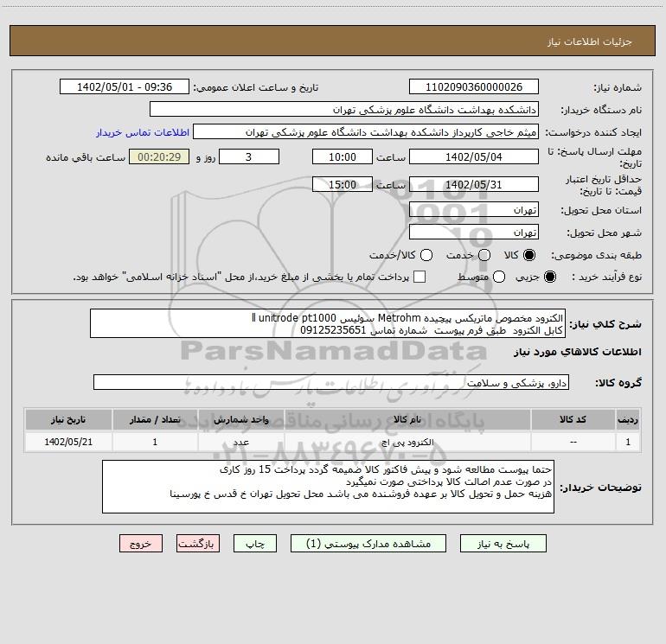Click the تعداد / مقدار column header
This screenshot has width=666, height=644.
tap(155, 419)
